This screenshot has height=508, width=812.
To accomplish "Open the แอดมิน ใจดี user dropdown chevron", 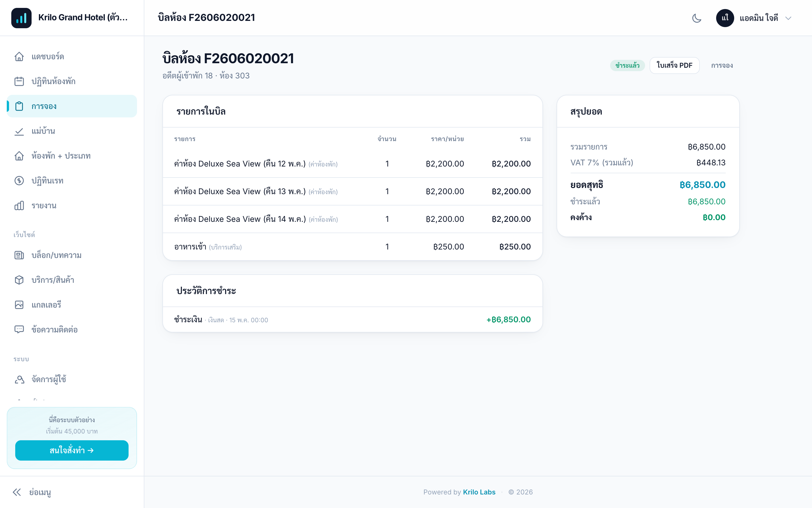I will coord(789,18).
